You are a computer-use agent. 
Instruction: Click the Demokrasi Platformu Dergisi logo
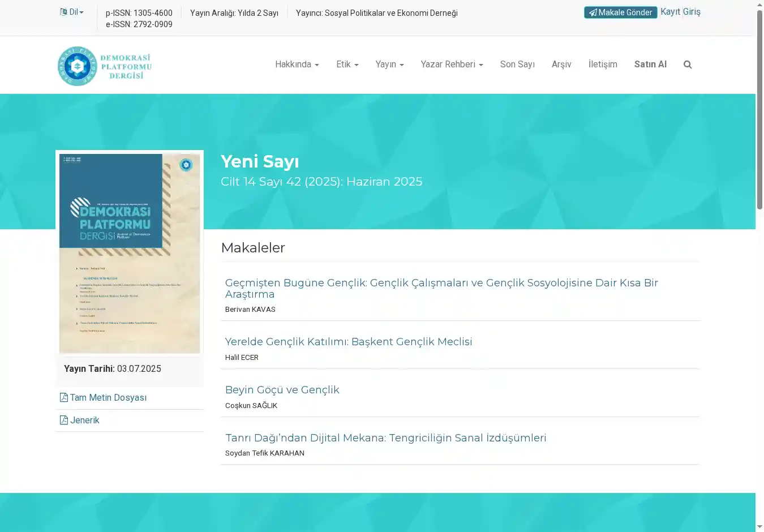pyautogui.click(x=105, y=66)
